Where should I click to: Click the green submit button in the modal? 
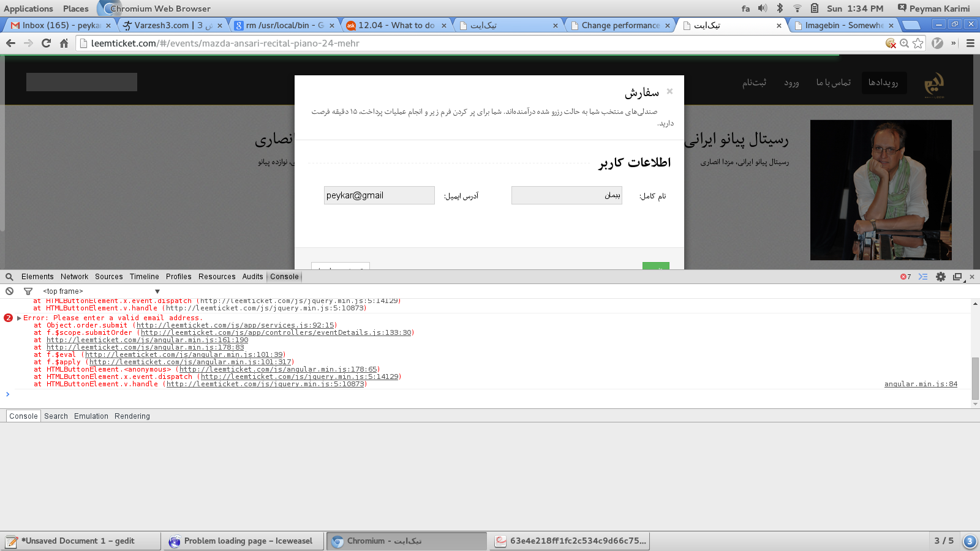tap(655, 266)
